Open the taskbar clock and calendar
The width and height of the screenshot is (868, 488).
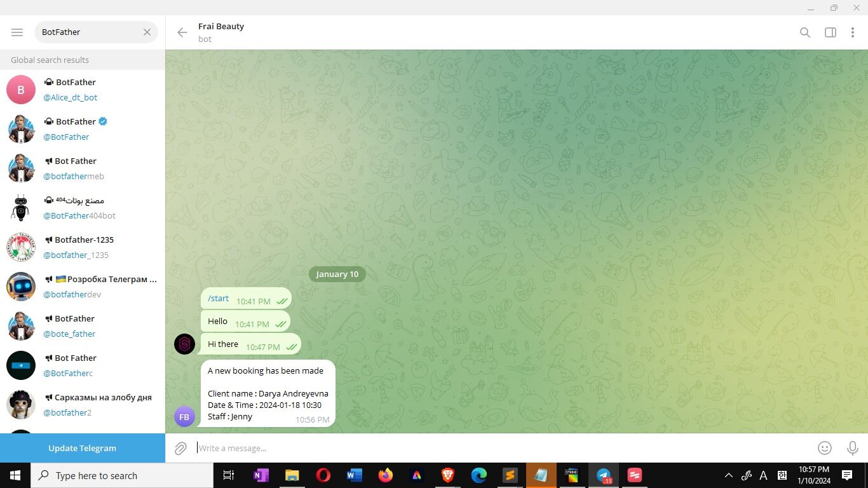click(814, 475)
